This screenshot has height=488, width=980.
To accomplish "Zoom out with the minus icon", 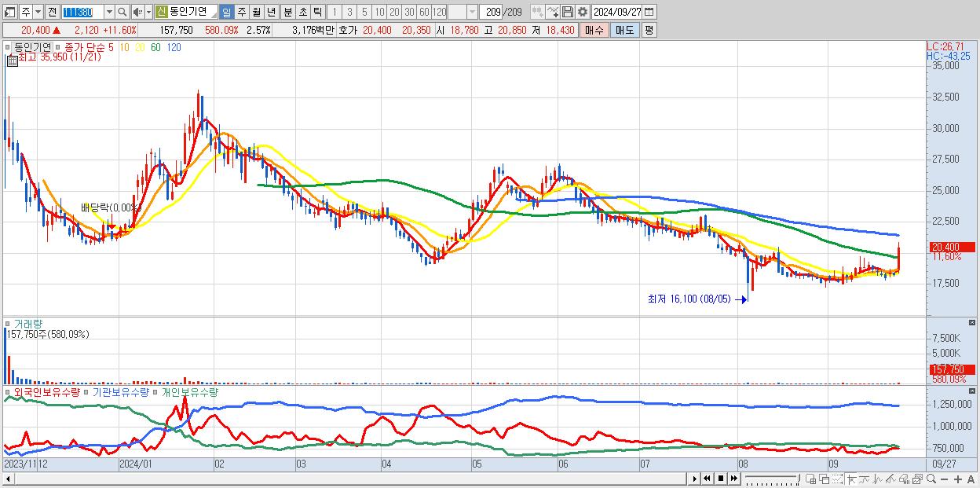I will tap(945, 479).
